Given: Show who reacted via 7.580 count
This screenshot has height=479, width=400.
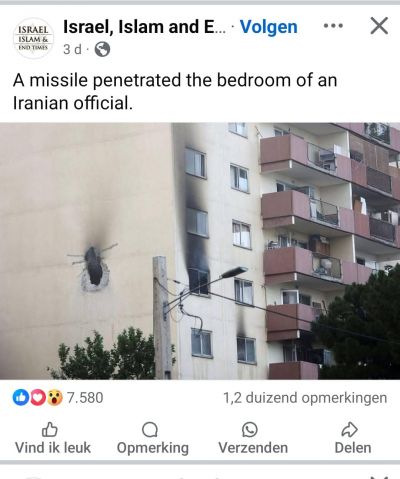Looking at the screenshot, I should [x=85, y=398].
